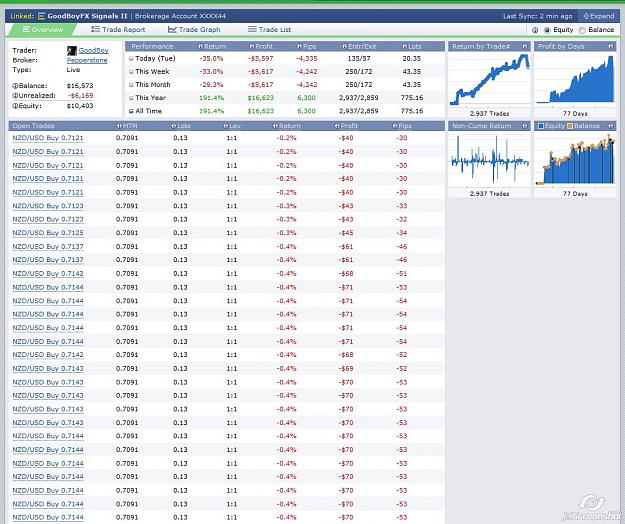Click the Open Trades Pips info icon
Screen dimensions: 625x524
pos(395,126)
